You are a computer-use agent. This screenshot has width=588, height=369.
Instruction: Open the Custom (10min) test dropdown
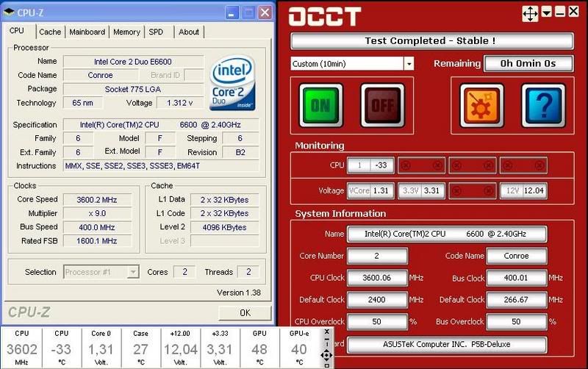click(x=409, y=64)
